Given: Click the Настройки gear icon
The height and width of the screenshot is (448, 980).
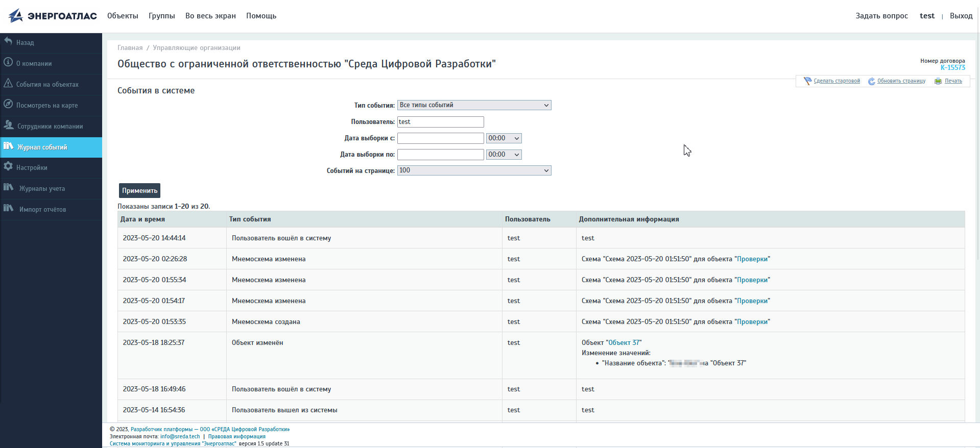Looking at the screenshot, I should (x=8, y=166).
